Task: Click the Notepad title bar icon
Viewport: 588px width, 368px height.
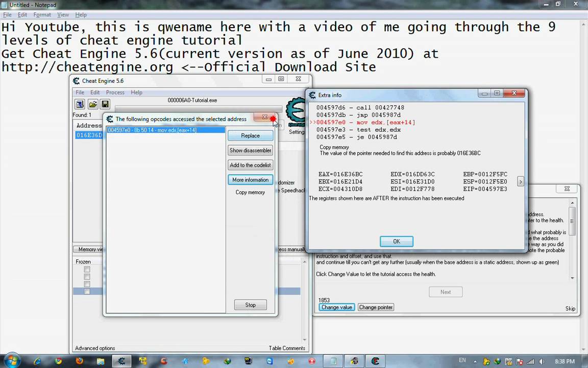Action: tap(4, 5)
